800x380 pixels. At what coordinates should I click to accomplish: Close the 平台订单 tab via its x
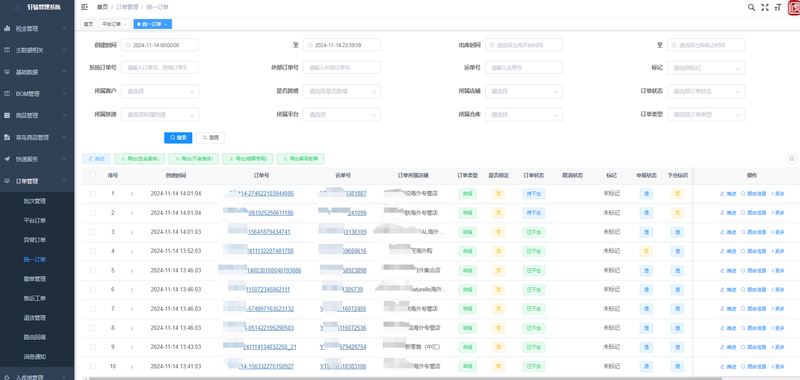pyautogui.click(x=125, y=24)
